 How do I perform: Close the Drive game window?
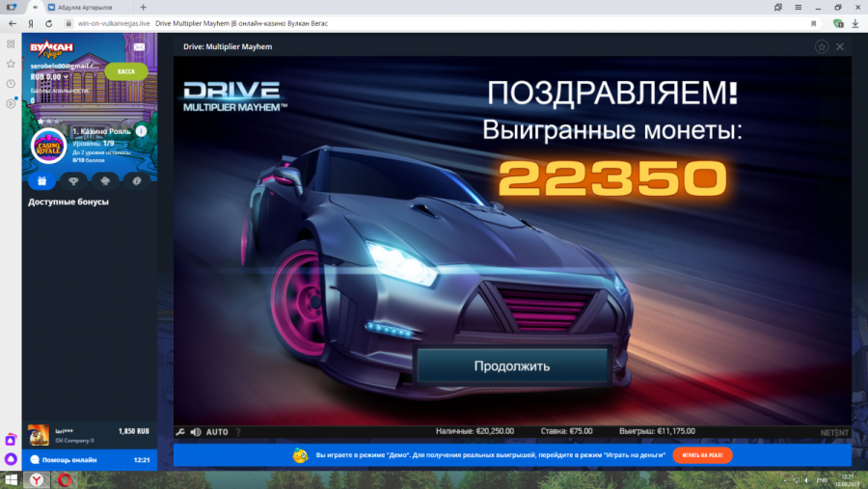(840, 46)
